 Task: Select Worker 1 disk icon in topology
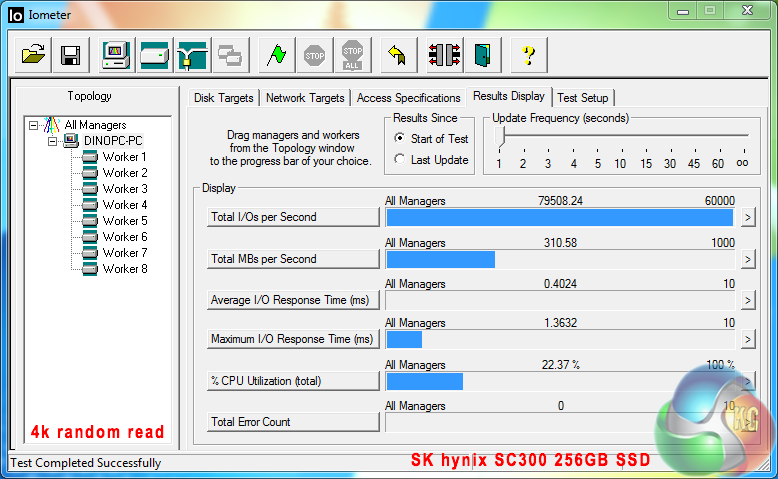[x=90, y=157]
